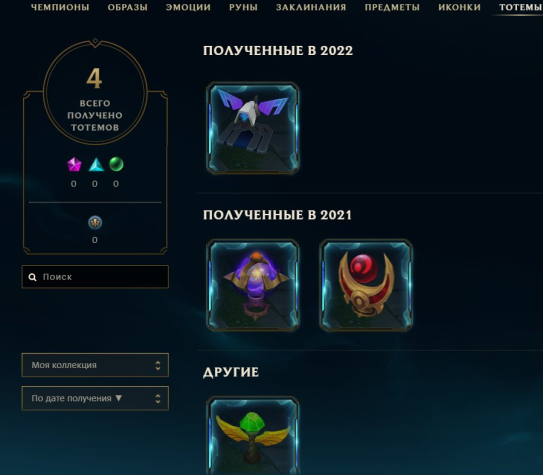This screenshot has width=543, height=475.
Task: Open the Заклинания tab
Action: (311, 7)
